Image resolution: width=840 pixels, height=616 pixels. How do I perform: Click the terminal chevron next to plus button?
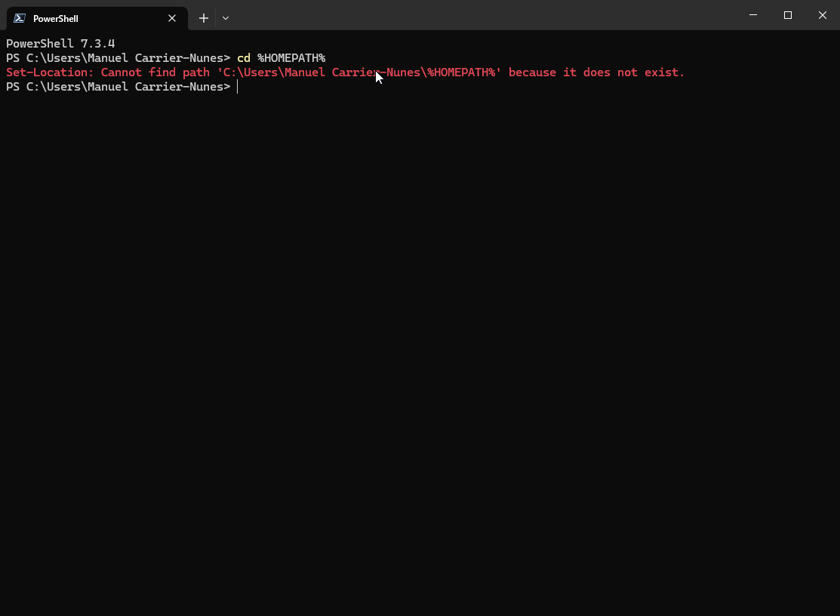click(x=225, y=17)
